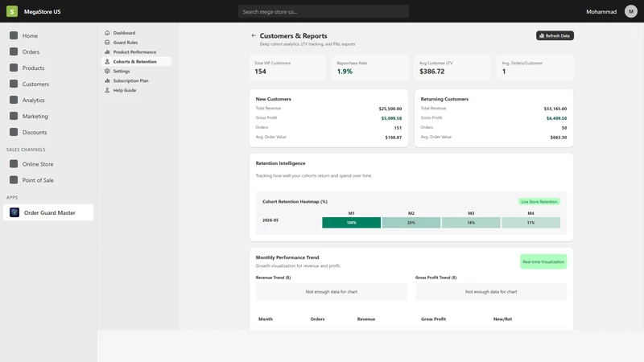Click the Point of Sale channel icon
This screenshot has width=644, height=362.
pyautogui.click(x=14, y=179)
